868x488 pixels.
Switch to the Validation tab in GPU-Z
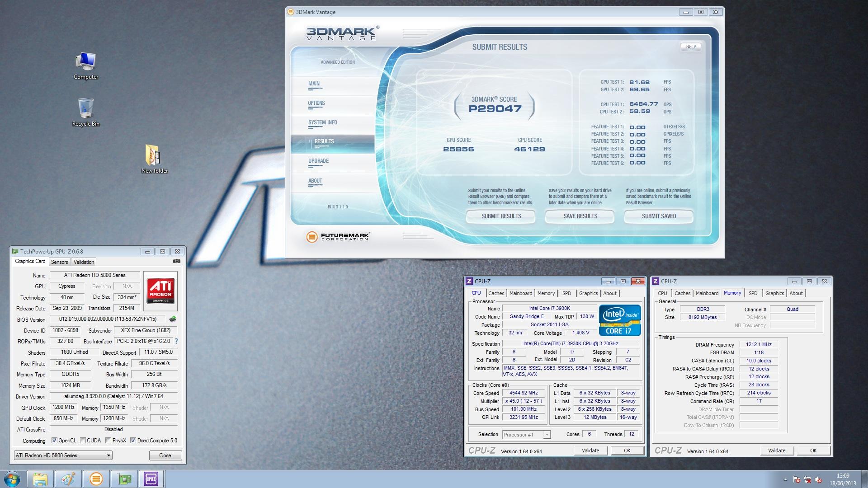coord(84,262)
